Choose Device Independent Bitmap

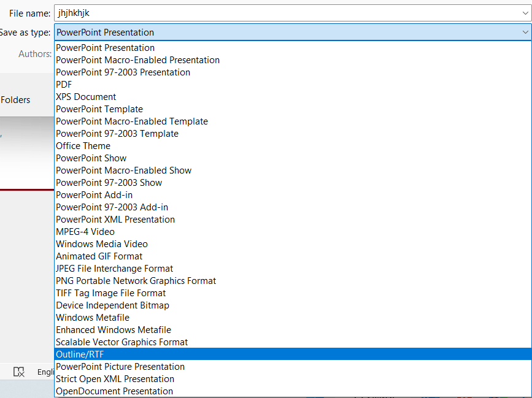click(293, 305)
